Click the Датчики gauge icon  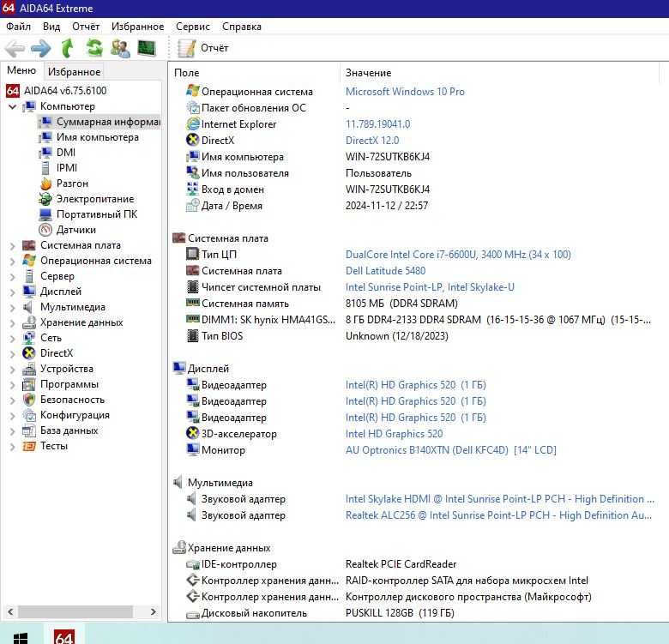tap(45, 230)
